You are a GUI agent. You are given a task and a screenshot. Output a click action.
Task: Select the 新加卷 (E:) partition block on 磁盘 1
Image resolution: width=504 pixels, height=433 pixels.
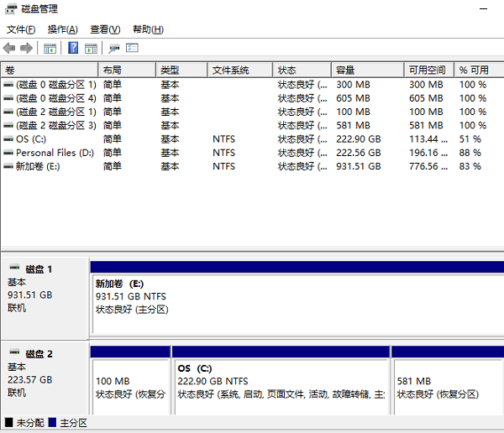click(x=294, y=298)
